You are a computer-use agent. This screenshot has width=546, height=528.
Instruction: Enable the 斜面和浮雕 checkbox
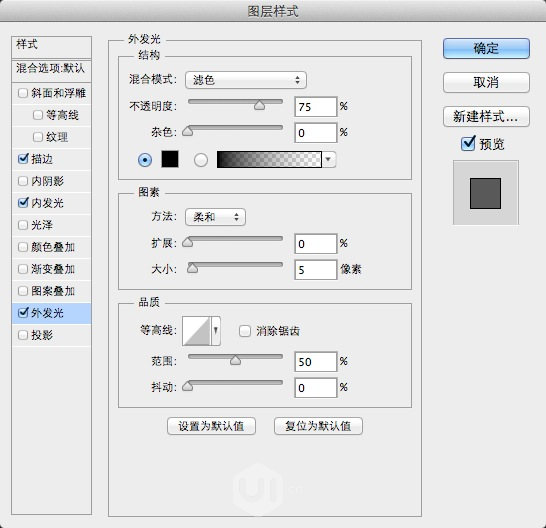[x=23, y=93]
